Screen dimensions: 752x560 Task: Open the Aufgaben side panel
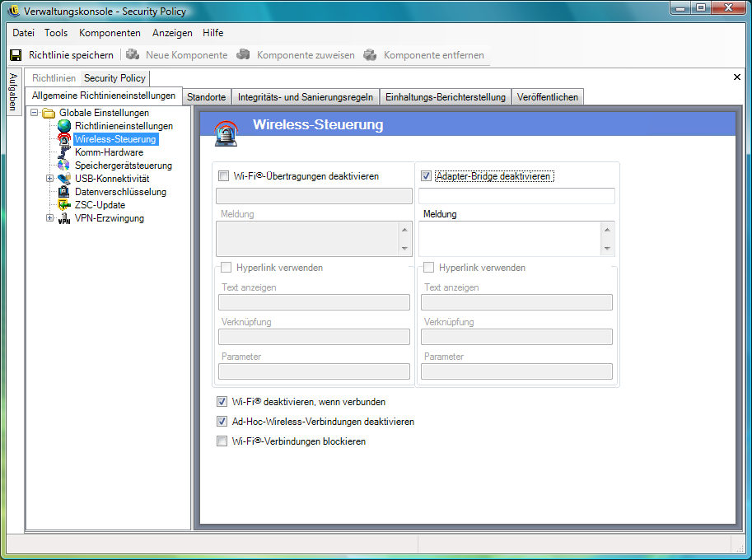[13, 92]
